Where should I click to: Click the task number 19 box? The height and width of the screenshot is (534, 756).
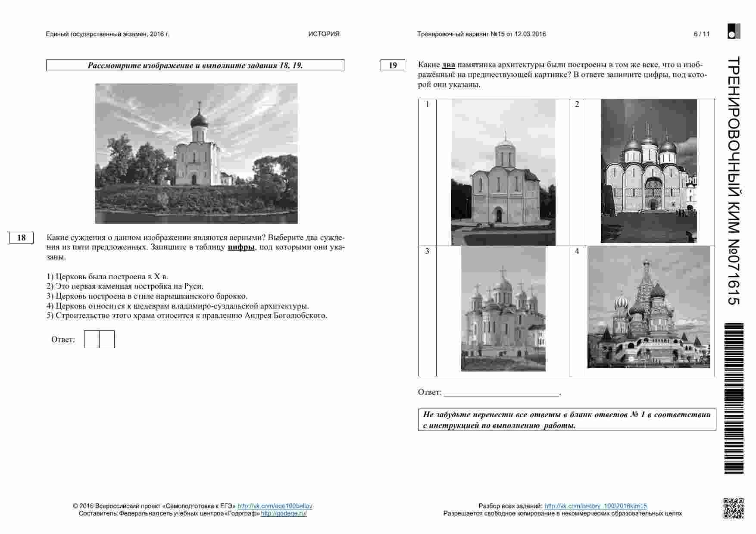[x=393, y=65]
